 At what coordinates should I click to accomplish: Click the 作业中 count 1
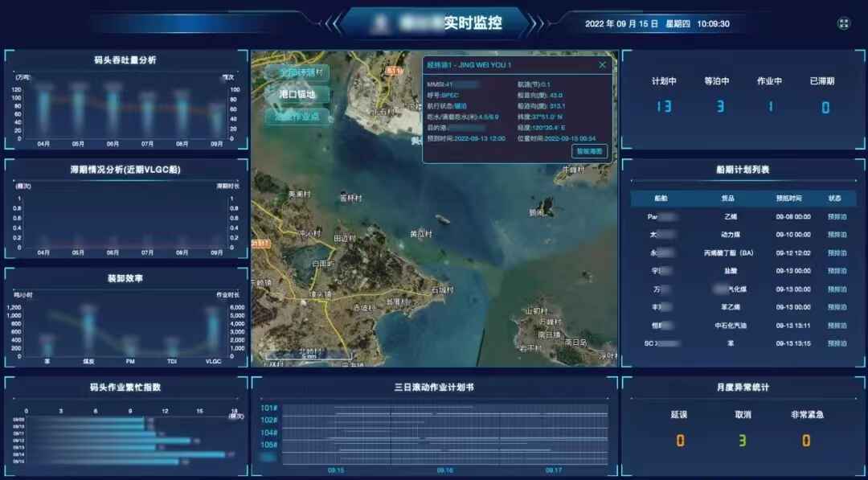pyautogui.click(x=770, y=107)
